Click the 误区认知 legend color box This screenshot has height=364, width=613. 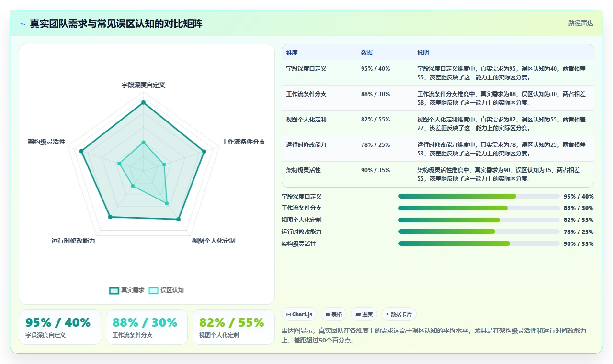coord(153,290)
